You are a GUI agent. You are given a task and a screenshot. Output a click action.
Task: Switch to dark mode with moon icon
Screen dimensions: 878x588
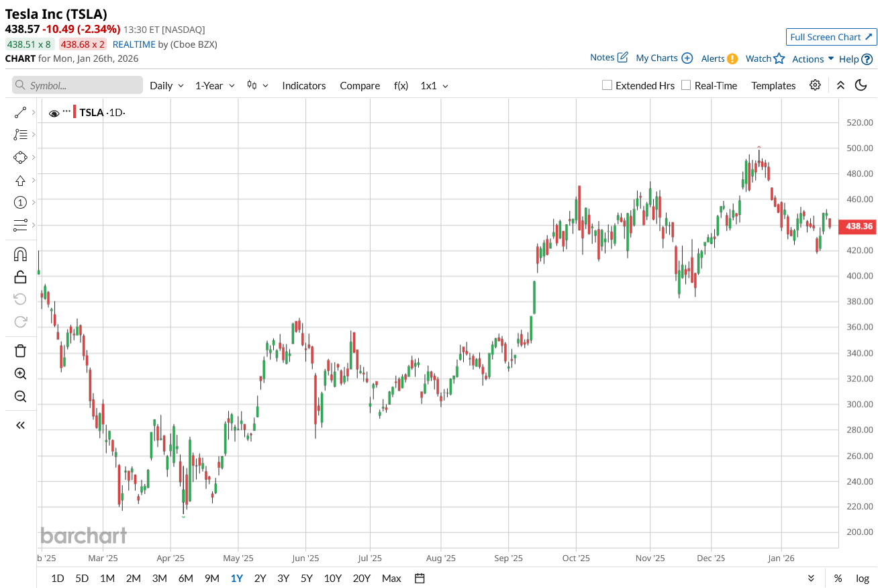[x=861, y=85]
